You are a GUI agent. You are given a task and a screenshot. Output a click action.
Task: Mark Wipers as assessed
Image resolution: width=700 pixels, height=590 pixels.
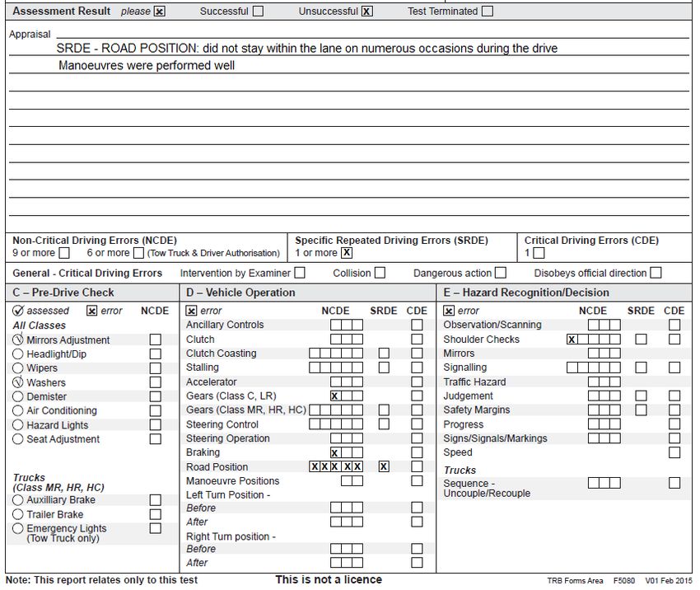[18, 368]
